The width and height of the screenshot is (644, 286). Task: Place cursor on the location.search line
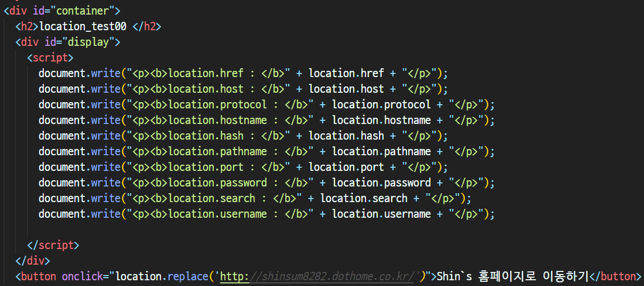pos(255,198)
